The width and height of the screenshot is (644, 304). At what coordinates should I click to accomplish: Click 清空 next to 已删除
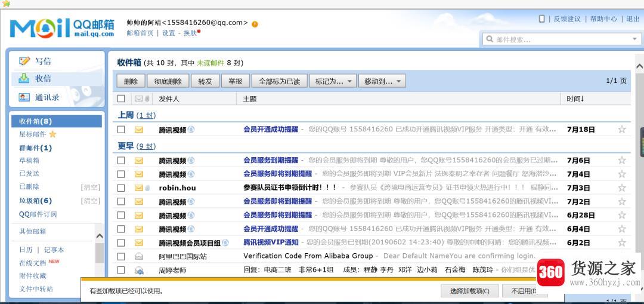91,187
